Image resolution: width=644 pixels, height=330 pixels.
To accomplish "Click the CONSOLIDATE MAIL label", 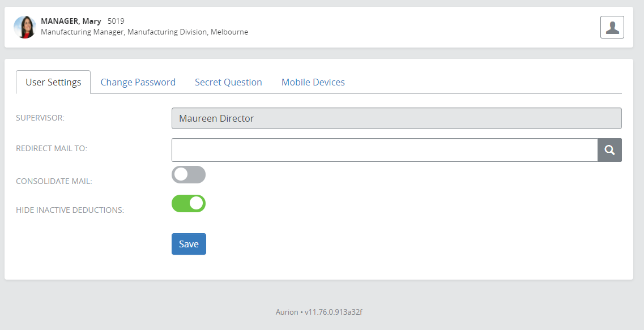I will tap(54, 181).
